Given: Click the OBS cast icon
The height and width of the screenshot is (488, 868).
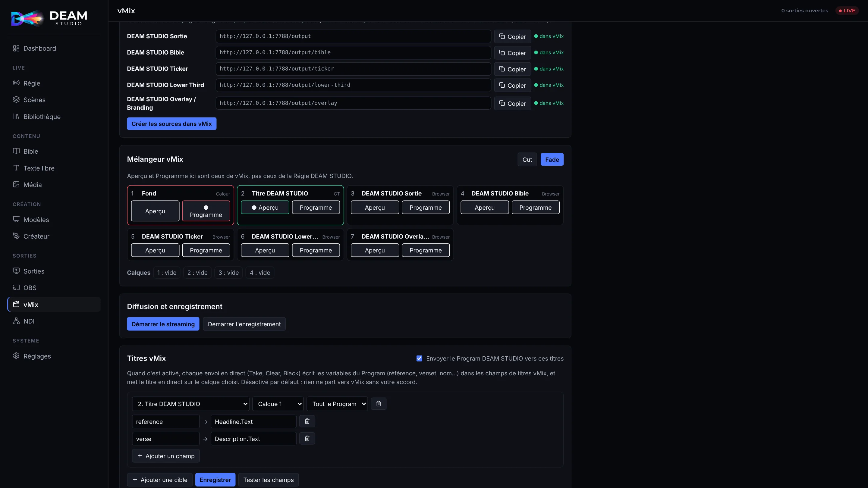Looking at the screenshot, I should [x=16, y=288].
